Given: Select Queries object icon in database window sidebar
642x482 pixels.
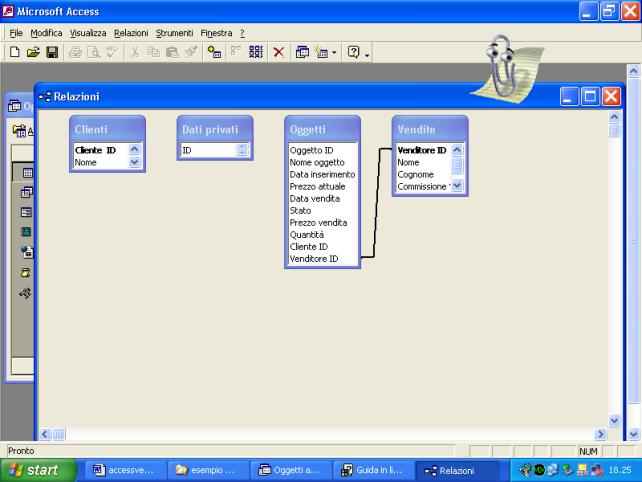Looking at the screenshot, I should click(27, 192).
